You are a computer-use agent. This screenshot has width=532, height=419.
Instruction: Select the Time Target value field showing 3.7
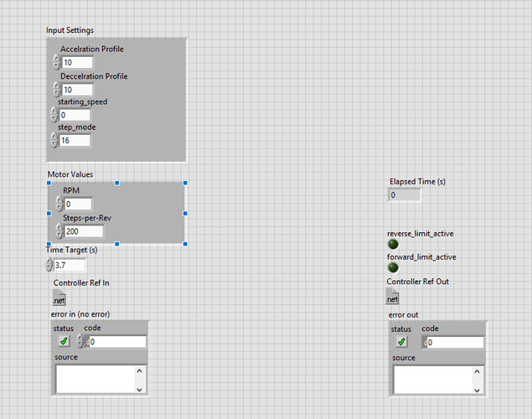tap(70, 265)
